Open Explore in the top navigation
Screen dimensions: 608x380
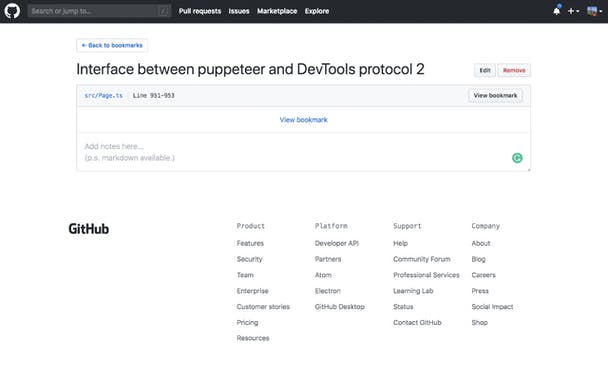point(317,11)
